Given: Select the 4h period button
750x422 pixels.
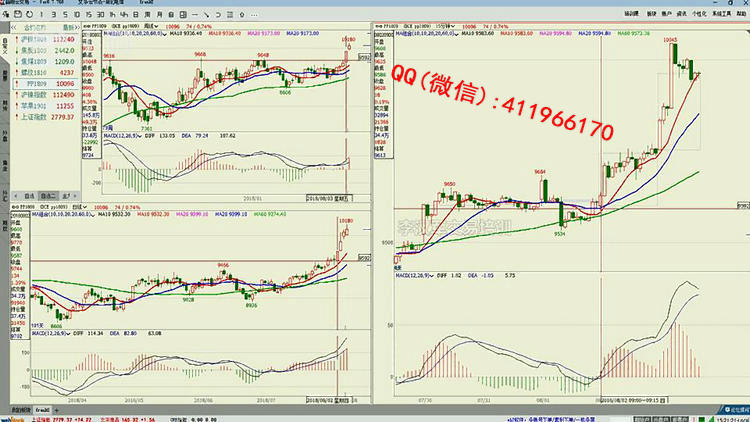Looking at the screenshot, I should click(124, 14).
